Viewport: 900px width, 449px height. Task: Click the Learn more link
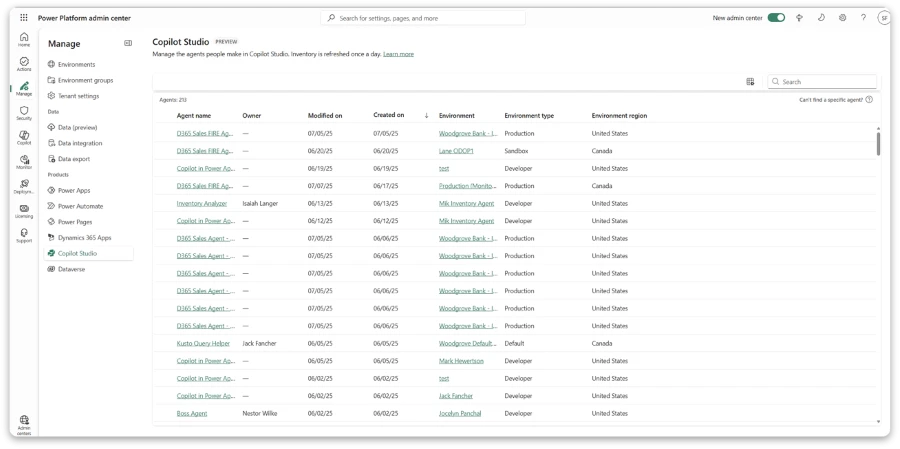pos(398,54)
